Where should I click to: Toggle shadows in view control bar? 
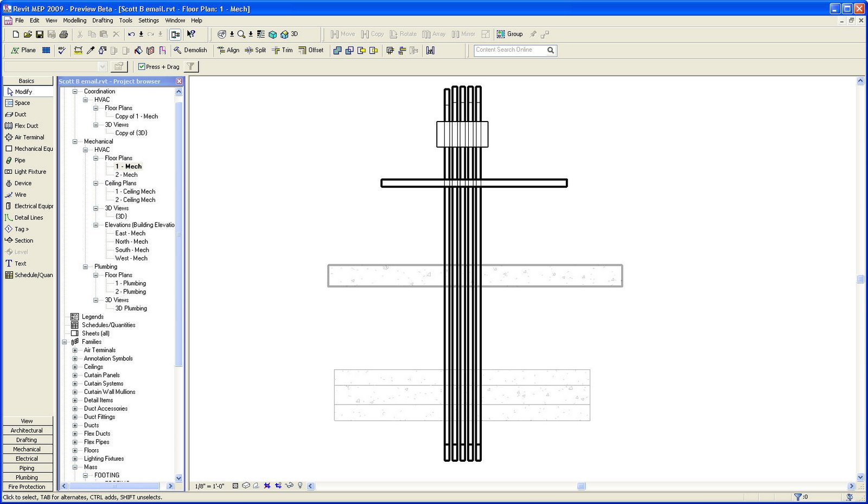(256, 486)
